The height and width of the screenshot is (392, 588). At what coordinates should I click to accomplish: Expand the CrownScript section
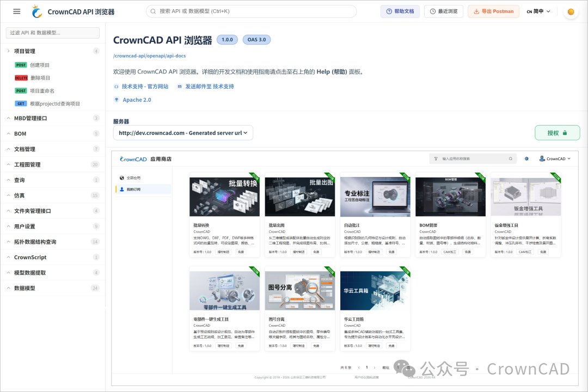[x=53, y=257]
